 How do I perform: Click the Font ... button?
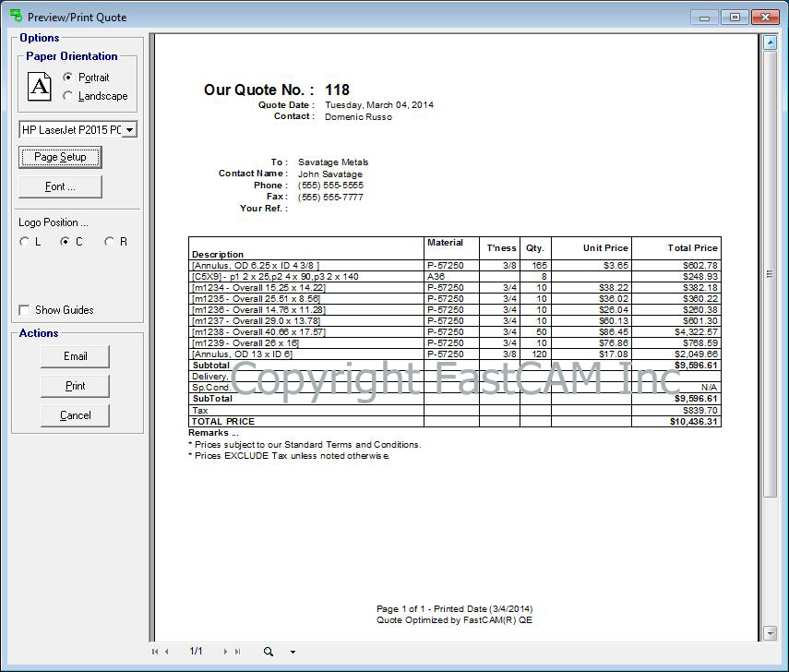(x=60, y=186)
